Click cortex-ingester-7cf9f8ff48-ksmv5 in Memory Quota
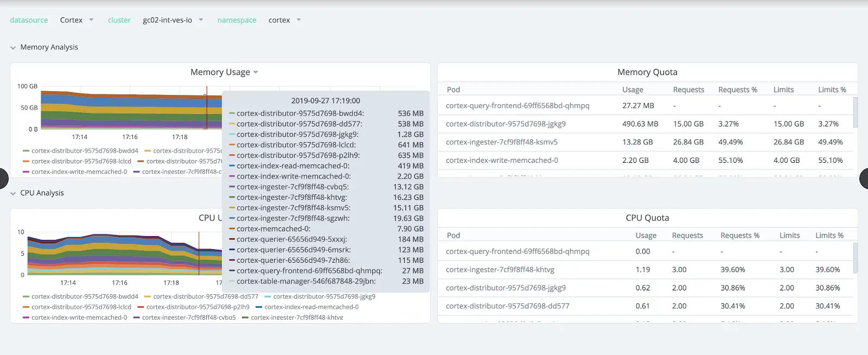This screenshot has height=355, width=868. pyautogui.click(x=502, y=142)
